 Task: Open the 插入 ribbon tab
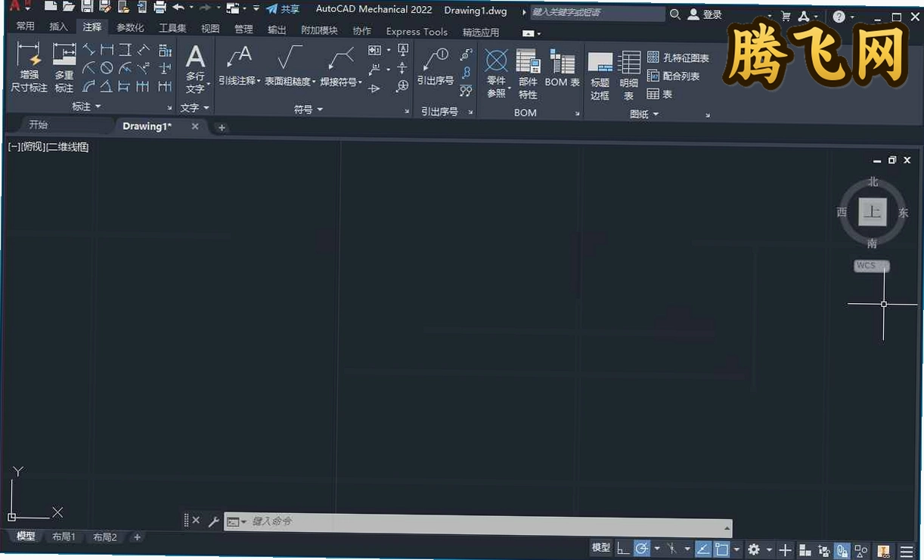(58, 26)
